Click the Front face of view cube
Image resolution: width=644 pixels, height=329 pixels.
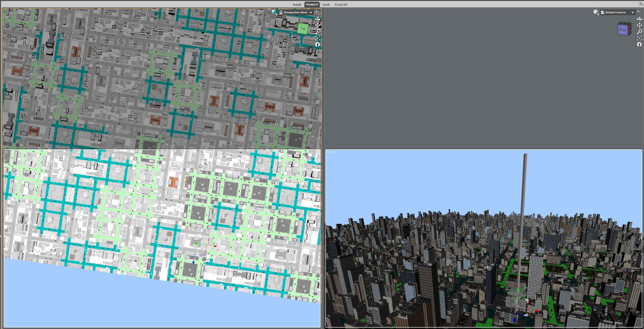pyautogui.click(x=622, y=30)
